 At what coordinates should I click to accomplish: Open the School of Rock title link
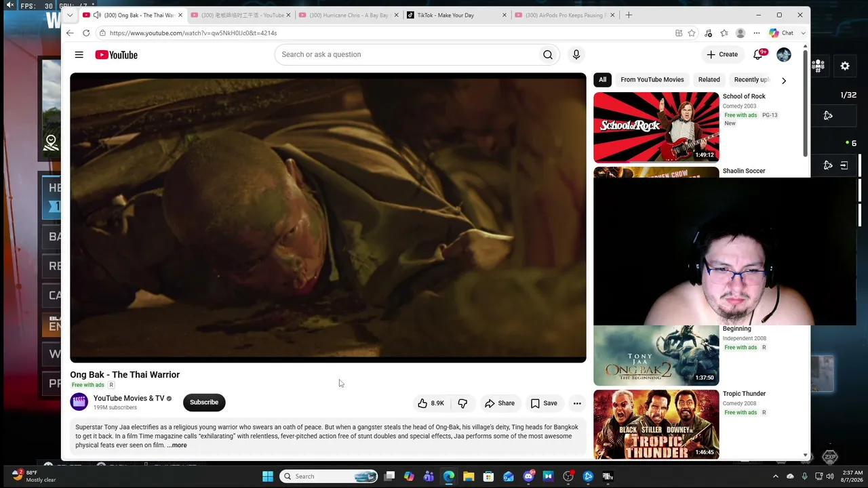(x=744, y=97)
